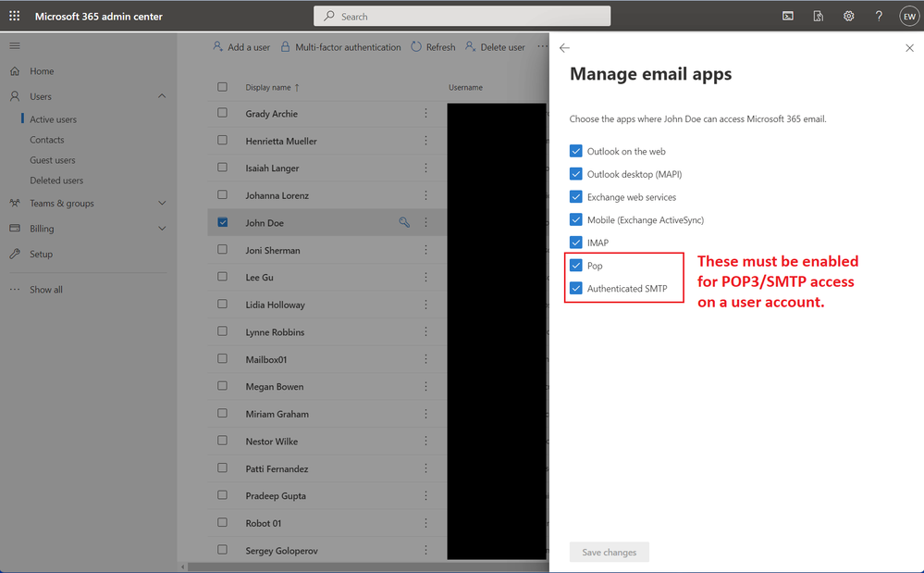
Task: Open Active users page
Action: (53, 119)
